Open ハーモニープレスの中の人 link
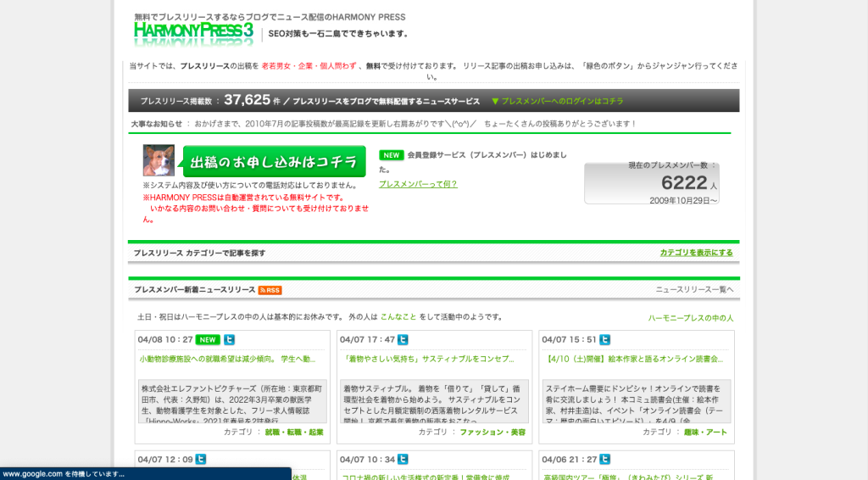The height and width of the screenshot is (480, 868). pyautogui.click(x=691, y=318)
